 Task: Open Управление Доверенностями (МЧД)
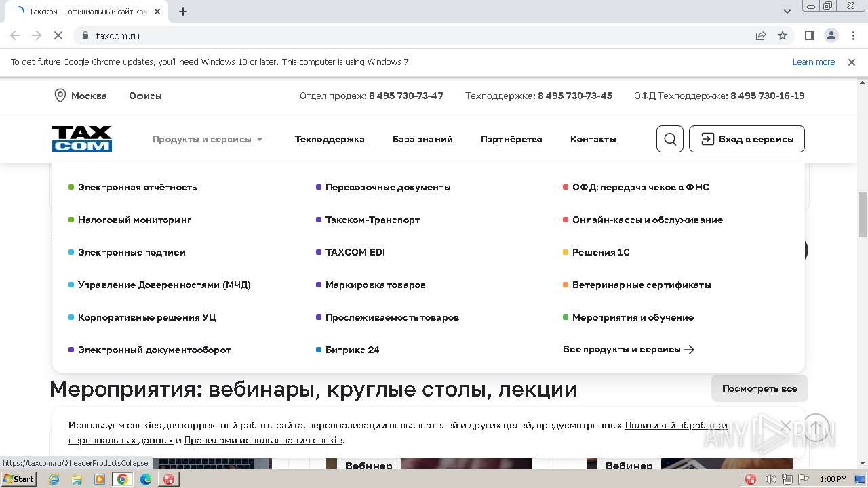164,285
